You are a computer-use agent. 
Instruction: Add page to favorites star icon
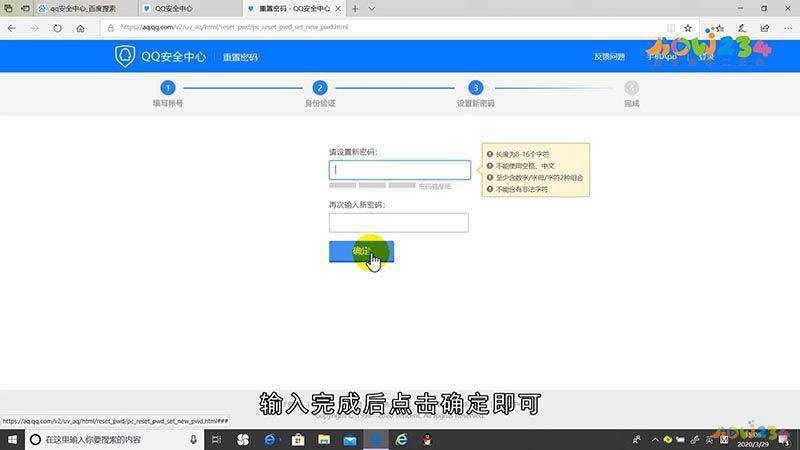click(x=688, y=28)
